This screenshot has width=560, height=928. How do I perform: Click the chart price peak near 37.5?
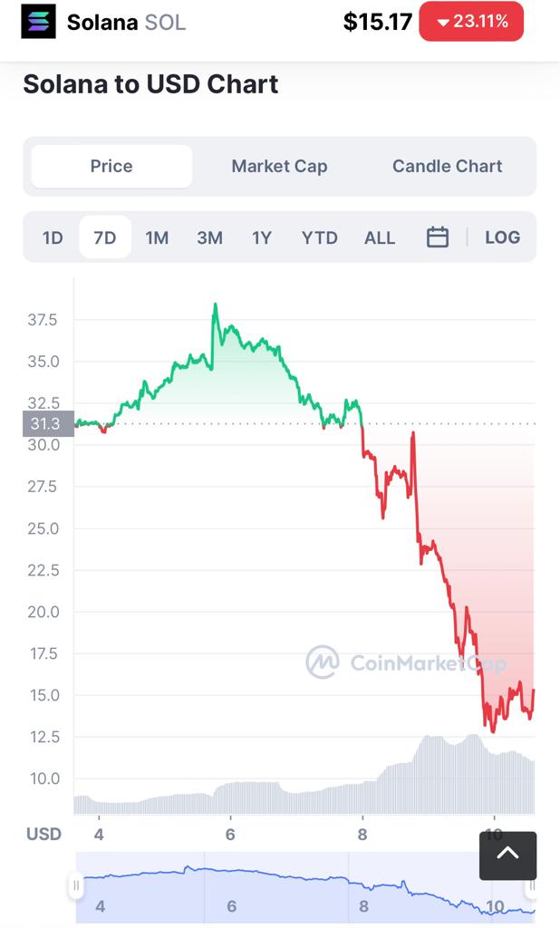215,305
